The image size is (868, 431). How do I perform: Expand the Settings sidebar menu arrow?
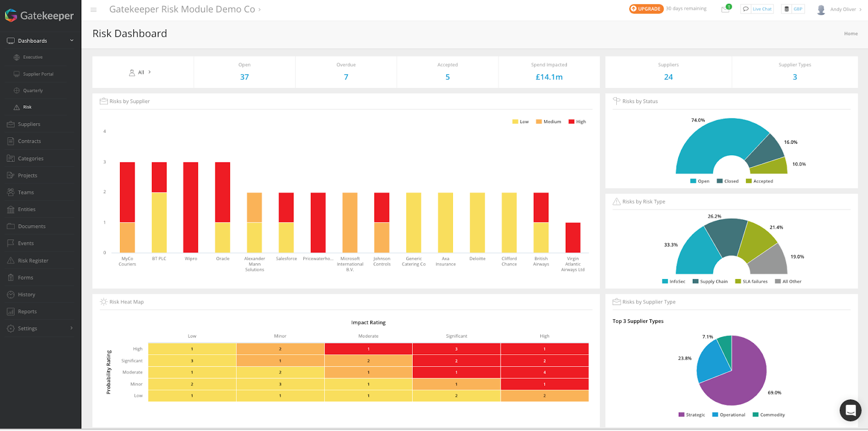pos(72,328)
